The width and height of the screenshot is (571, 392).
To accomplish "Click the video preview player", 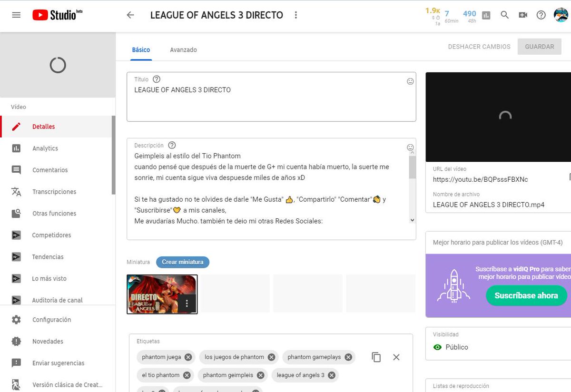I will (498, 117).
